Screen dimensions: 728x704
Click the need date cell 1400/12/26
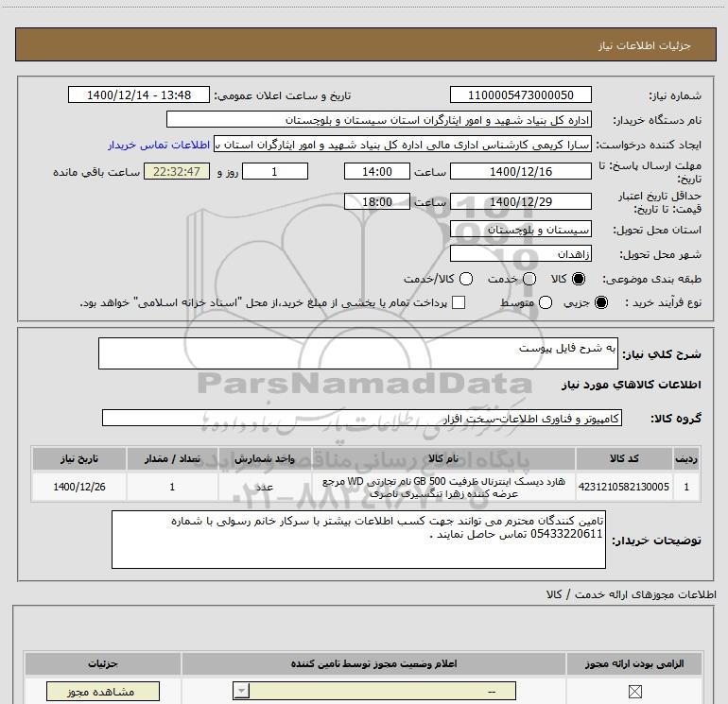[79, 487]
